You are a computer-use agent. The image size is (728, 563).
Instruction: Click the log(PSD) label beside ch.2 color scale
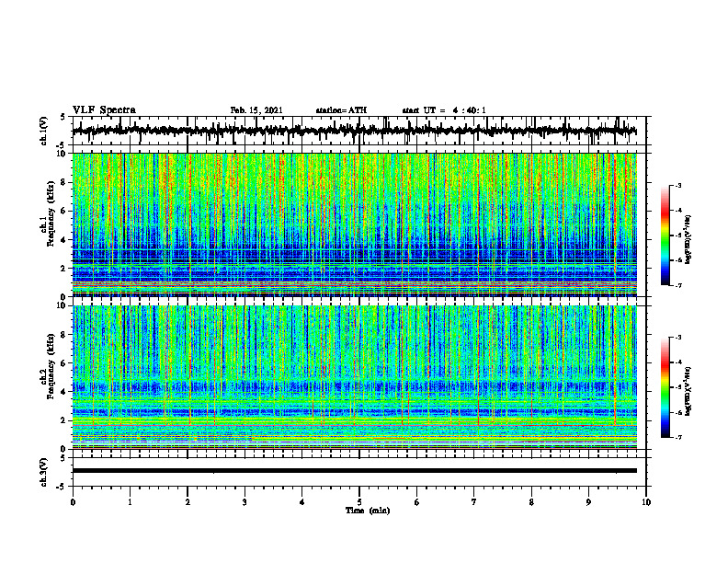[688, 390]
